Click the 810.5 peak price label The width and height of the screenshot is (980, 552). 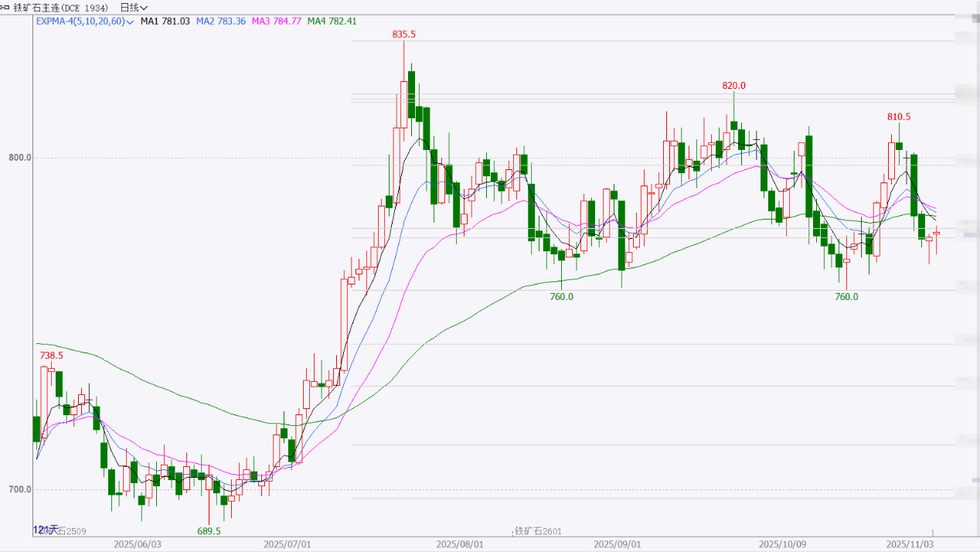coord(898,117)
